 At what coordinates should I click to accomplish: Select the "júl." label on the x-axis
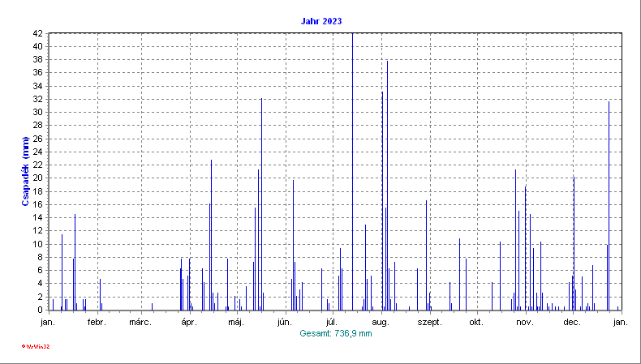point(333,323)
